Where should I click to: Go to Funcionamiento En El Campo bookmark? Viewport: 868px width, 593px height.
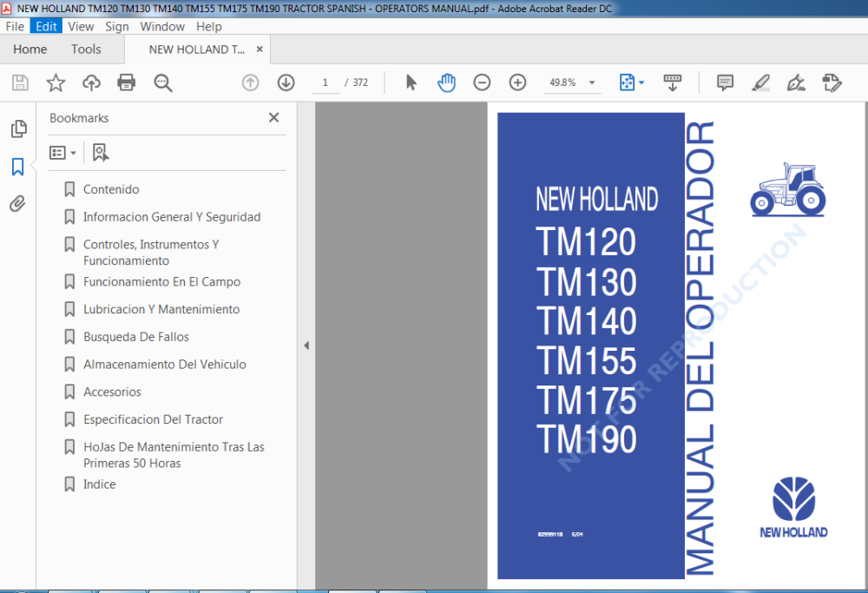(x=161, y=282)
